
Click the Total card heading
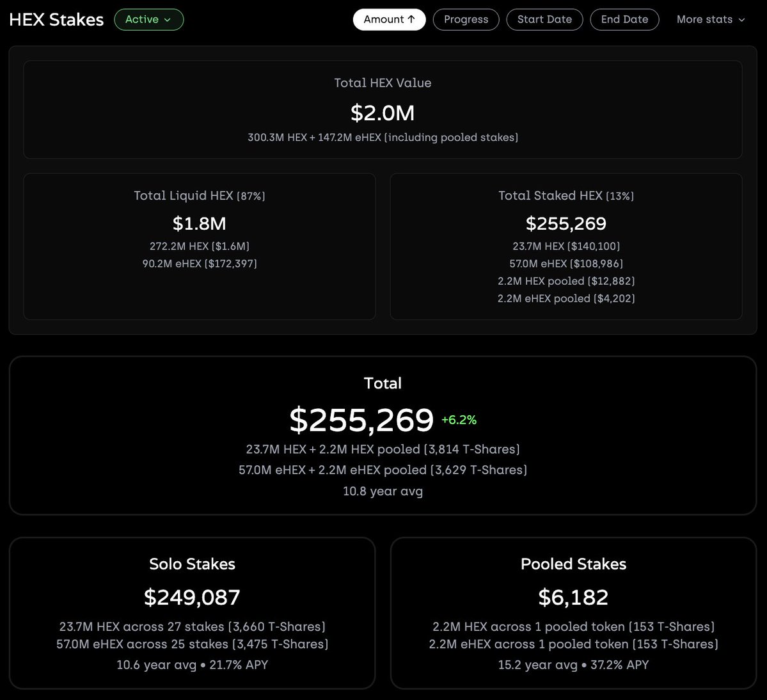[x=383, y=383]
